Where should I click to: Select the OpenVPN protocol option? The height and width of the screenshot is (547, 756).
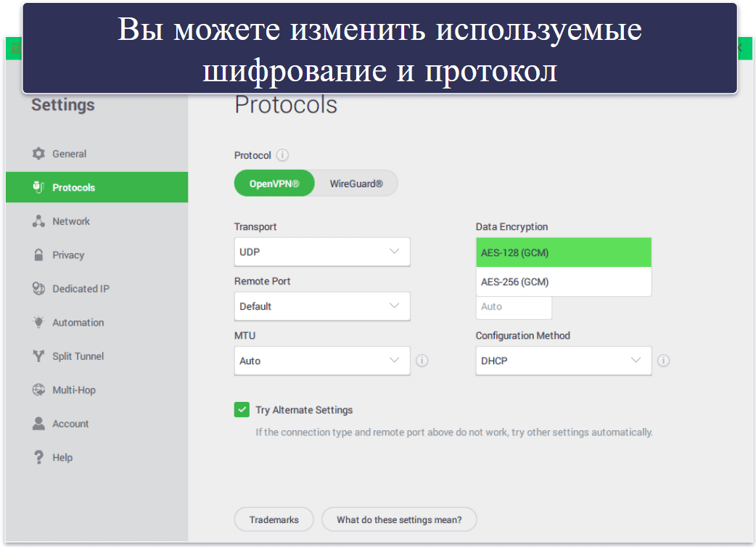274,184
